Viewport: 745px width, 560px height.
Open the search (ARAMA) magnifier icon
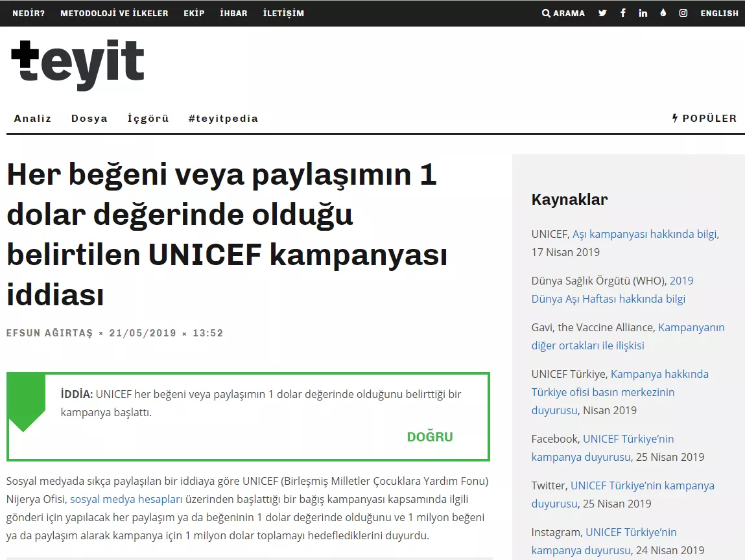pos(546,13)
